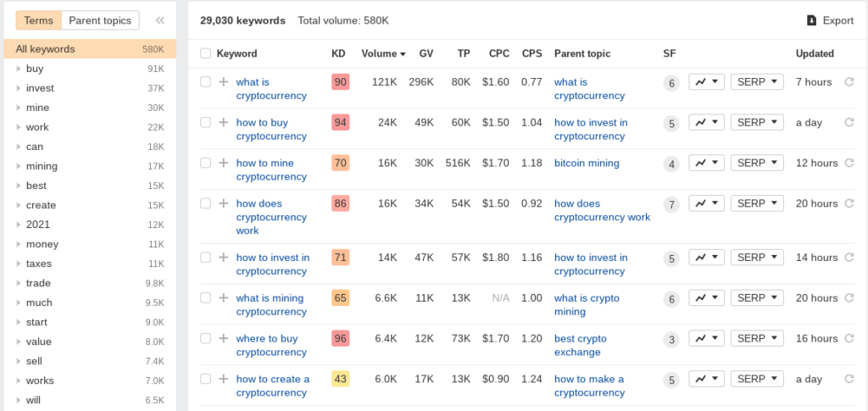Click yellow KD badge 43
The width and height of the screenshot is (868, 411).
(341, 379)
